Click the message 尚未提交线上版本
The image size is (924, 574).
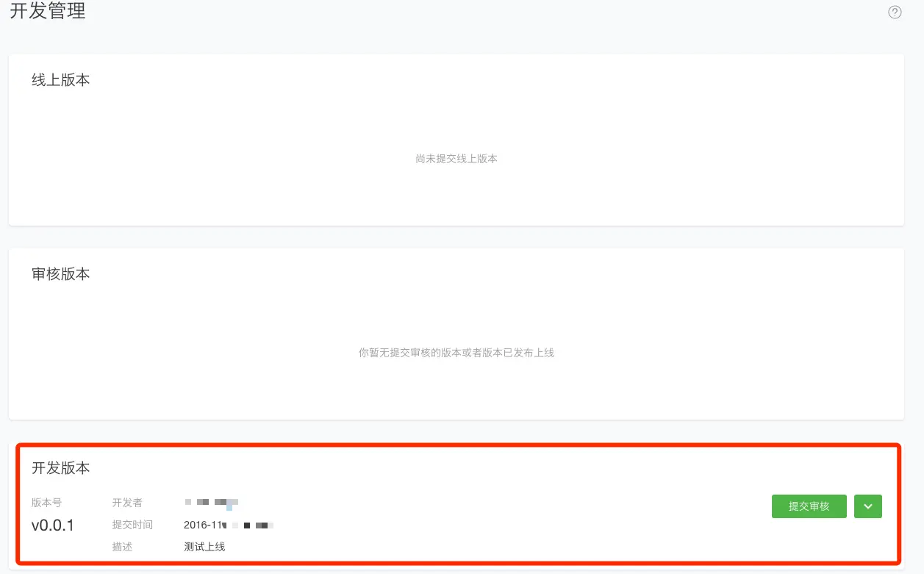pyautogui.click(x=456, y=159)
